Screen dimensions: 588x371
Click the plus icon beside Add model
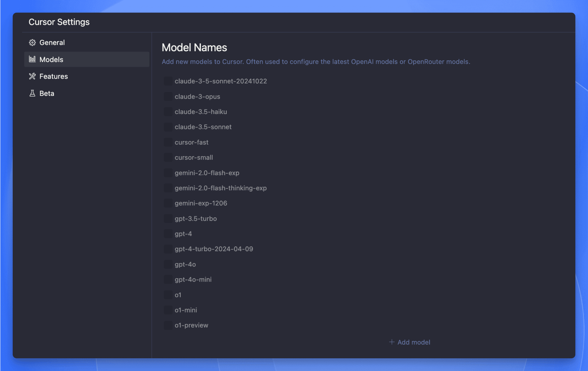click(392, 342)
